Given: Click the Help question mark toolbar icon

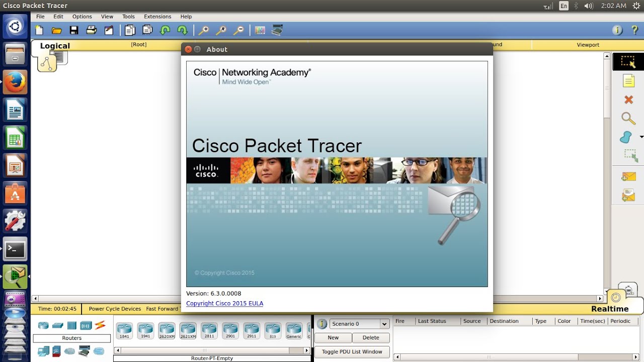Looking at the screenshot, I should pyautogui.click(x=634, y=30).
